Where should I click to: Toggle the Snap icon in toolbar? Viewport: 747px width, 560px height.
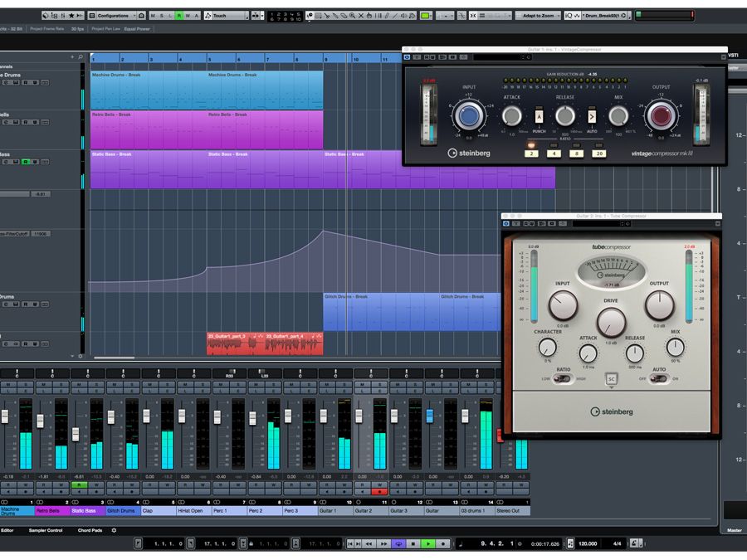472,16
